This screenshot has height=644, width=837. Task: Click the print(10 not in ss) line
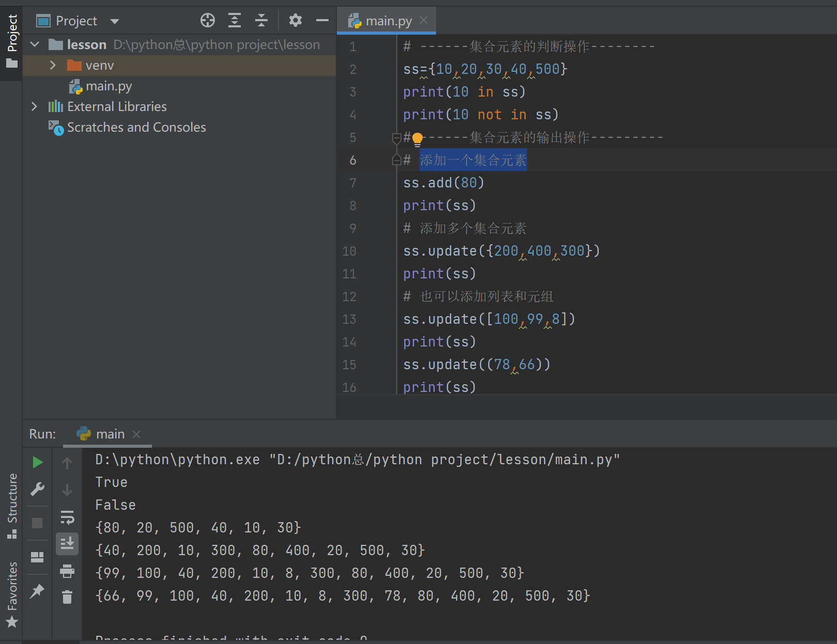(481, 115)
